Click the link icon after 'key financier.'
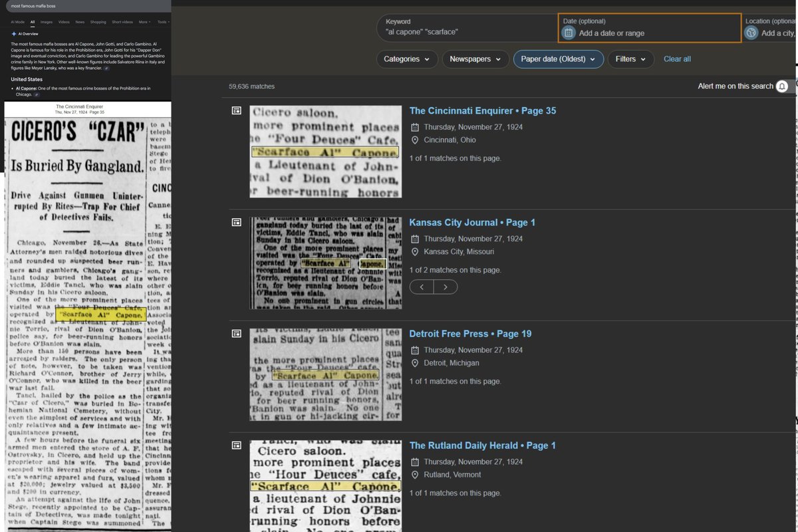The height and width of the screenshot is (532, 798). pos(106,68)
